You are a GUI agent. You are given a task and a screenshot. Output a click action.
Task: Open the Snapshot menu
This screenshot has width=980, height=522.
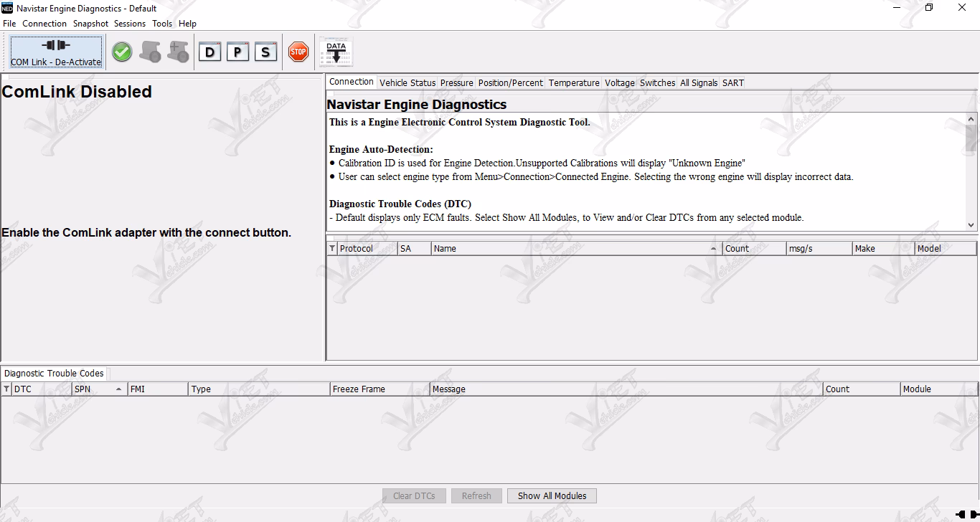pos(90,23)
